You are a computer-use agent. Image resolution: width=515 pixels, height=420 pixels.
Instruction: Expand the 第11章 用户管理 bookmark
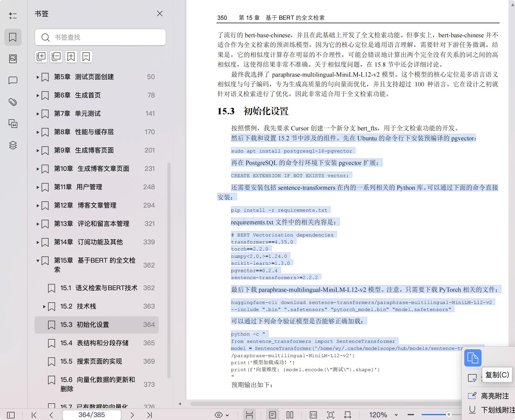click(x=38, y=187)
